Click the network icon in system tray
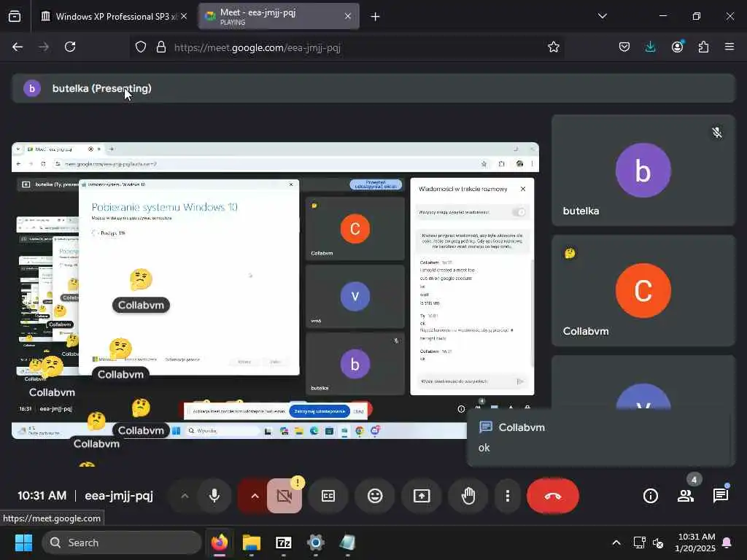The width and height of the screenshot is (747, 560). coord(639,542)
